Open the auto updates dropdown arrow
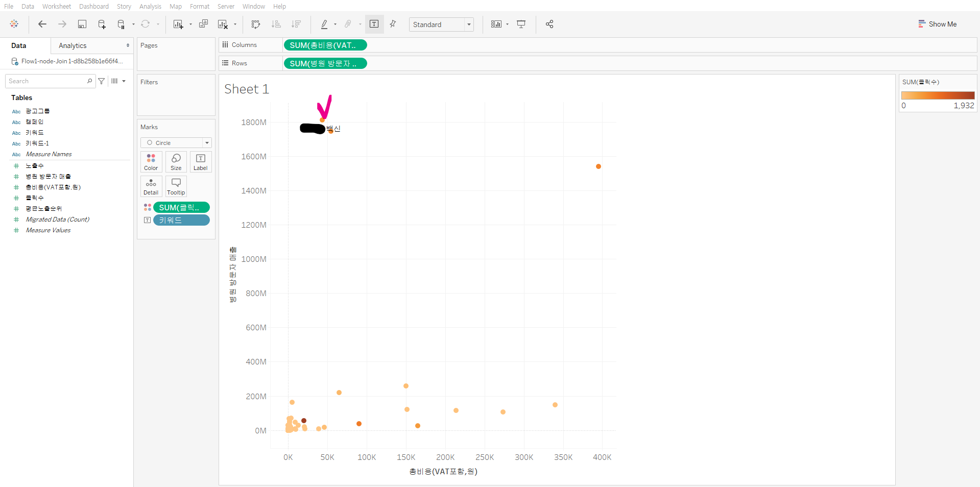The image size is (980, 487). pyautogui.click(x=133, y=24)
